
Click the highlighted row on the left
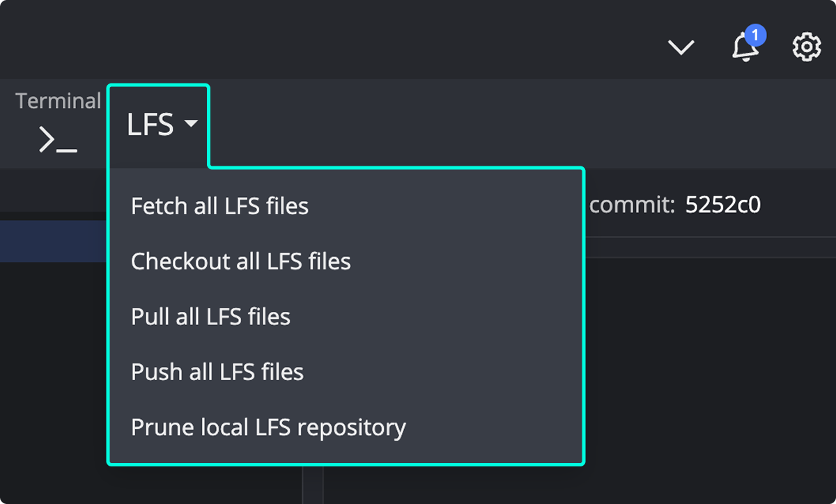click(52, 242)
